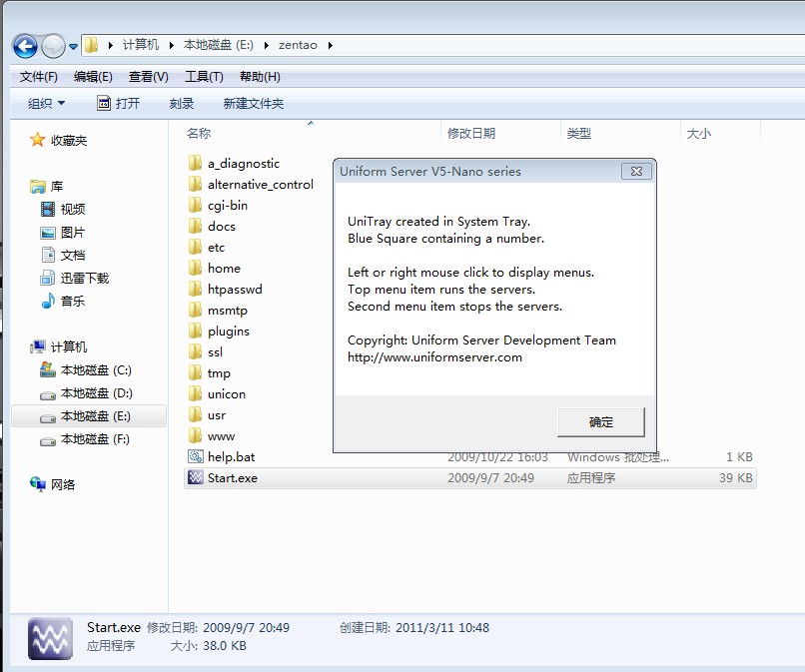This screenshot has width=805, height=672.
Task: Select the htpasswd folder icon
Action: [195, 289]
